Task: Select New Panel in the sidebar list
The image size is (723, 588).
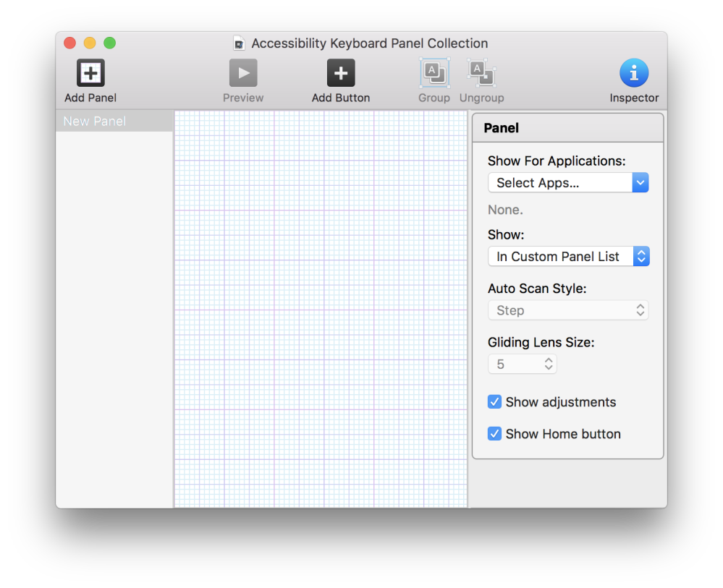Action: [x=94, y=121]
